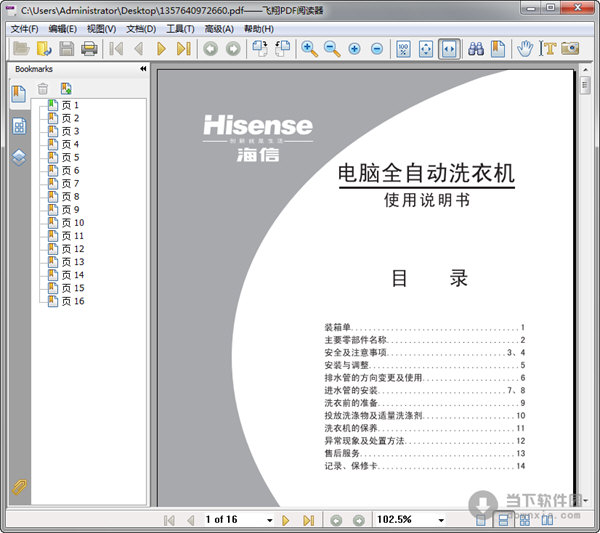
Task: Click the blue minus zoom button
Action: point(377,49)
